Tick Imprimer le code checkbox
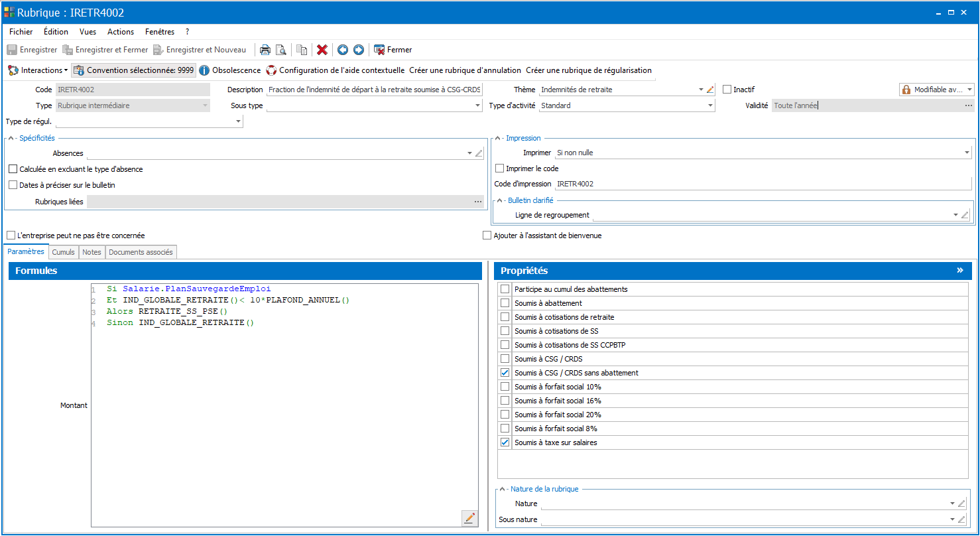The image size is (980, 536). click(x=500, y=168)
